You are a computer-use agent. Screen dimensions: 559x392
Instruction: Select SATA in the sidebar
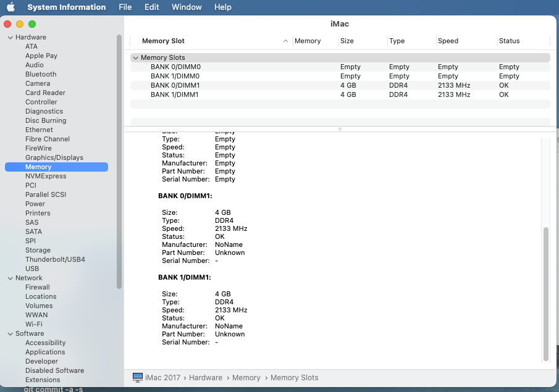34,232
